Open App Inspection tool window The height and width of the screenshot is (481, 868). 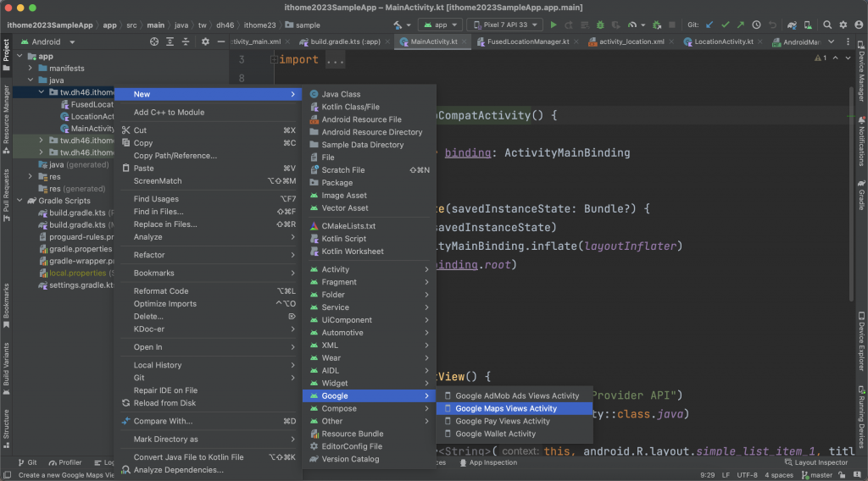(x=488, y=462)
